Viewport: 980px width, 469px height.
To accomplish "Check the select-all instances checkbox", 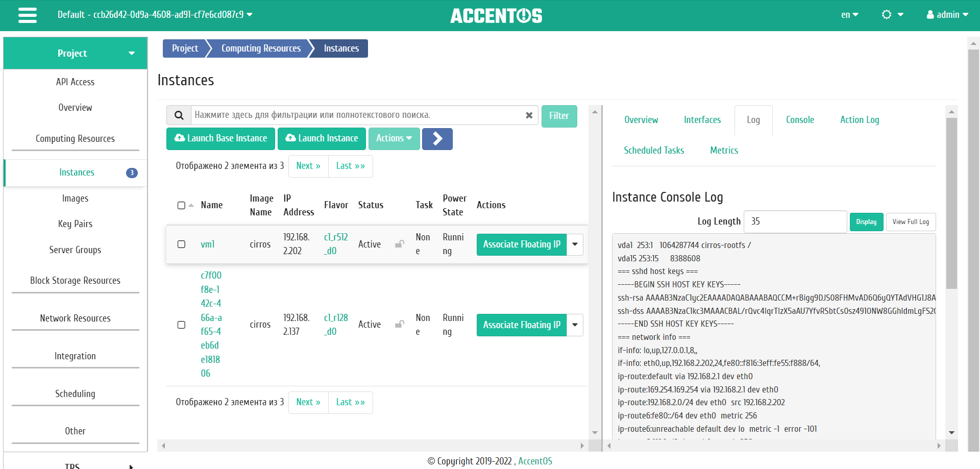I will (181, 205).
